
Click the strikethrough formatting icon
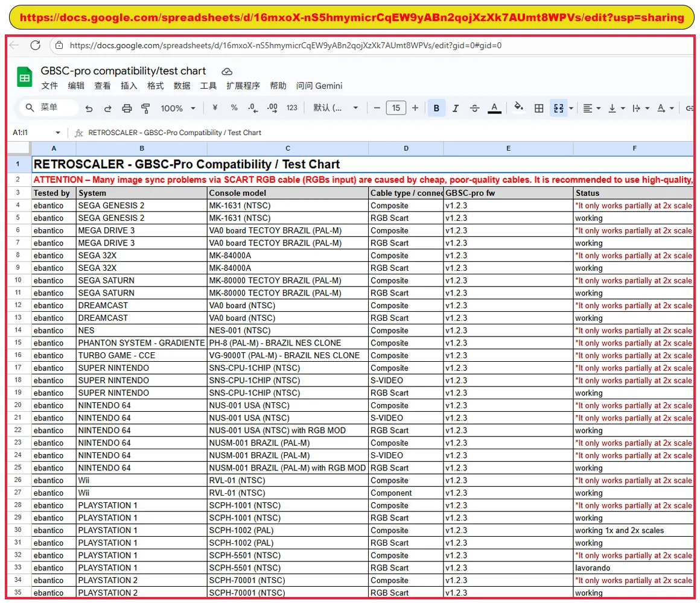pos(474,108)
